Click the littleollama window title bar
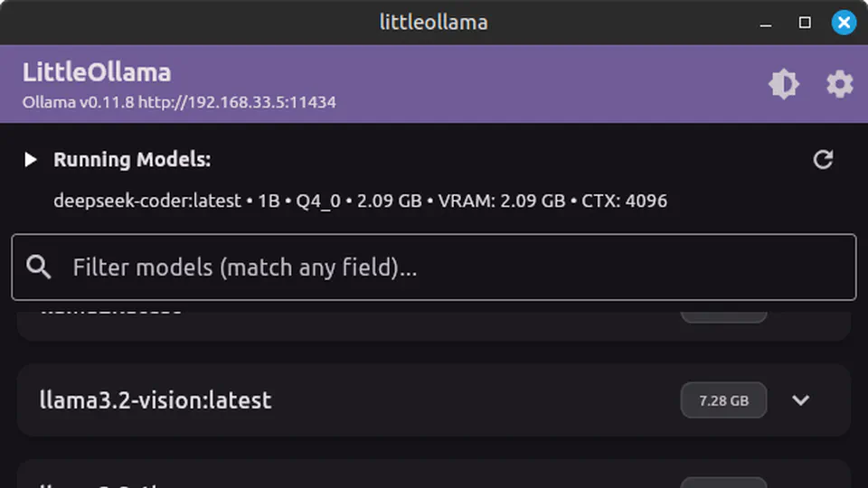Screen dimensions: 868x488 click(434, 23)
